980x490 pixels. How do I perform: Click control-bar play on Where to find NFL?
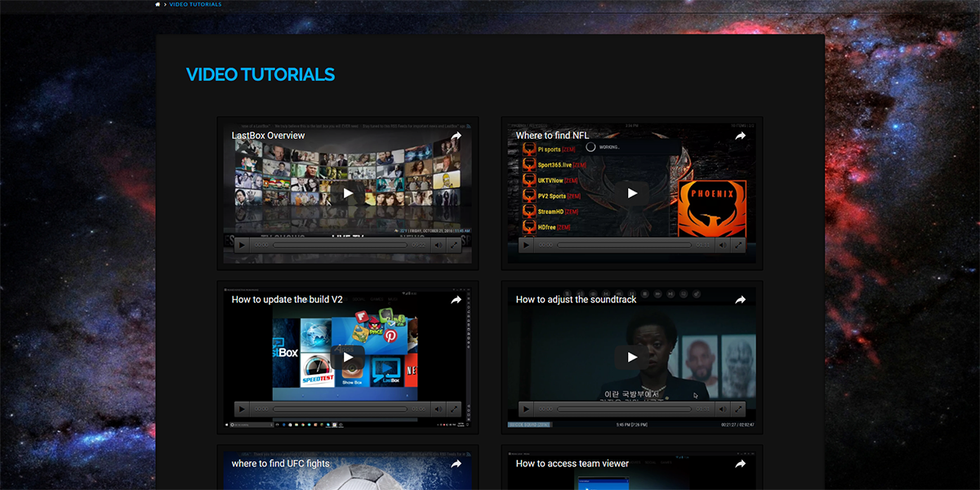(x=526, y=244)
